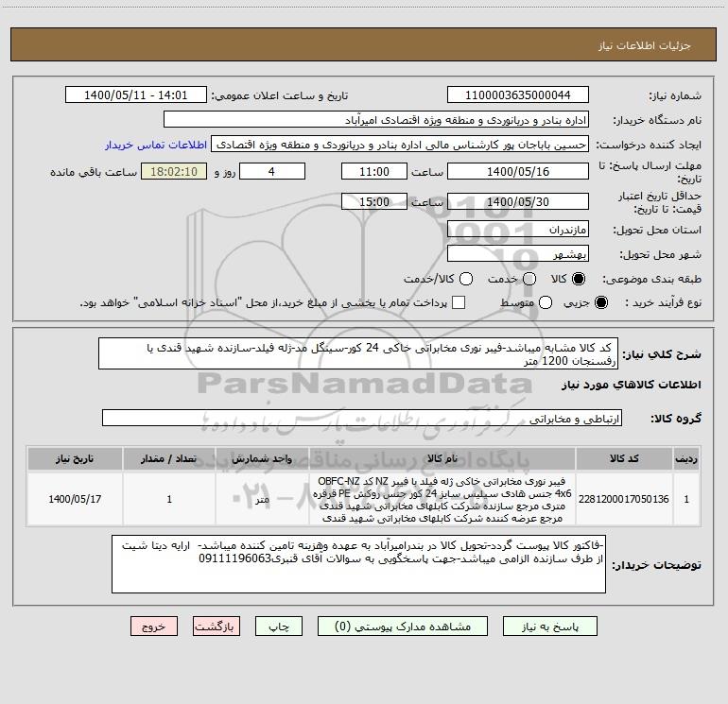Viewport: 728px width, 704px height.
Task: Click the 'کد کالا' column header
Action: coord(624,458)
